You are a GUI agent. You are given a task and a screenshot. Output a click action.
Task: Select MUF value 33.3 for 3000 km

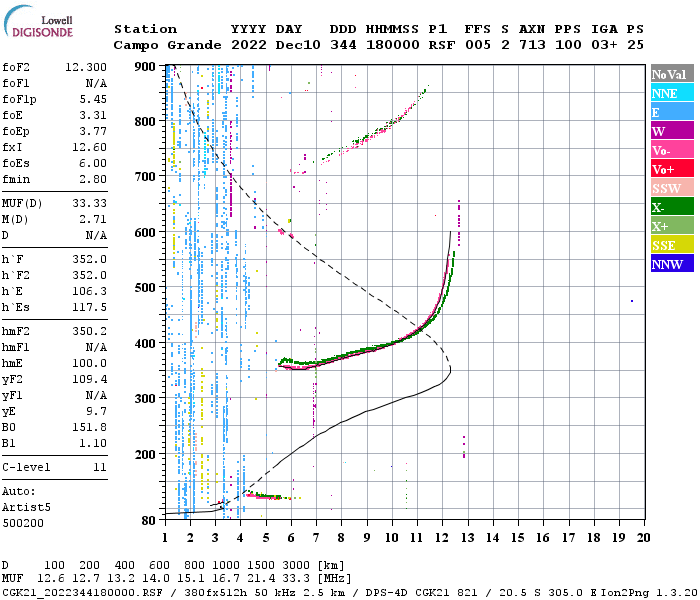[x=296, y=578]
